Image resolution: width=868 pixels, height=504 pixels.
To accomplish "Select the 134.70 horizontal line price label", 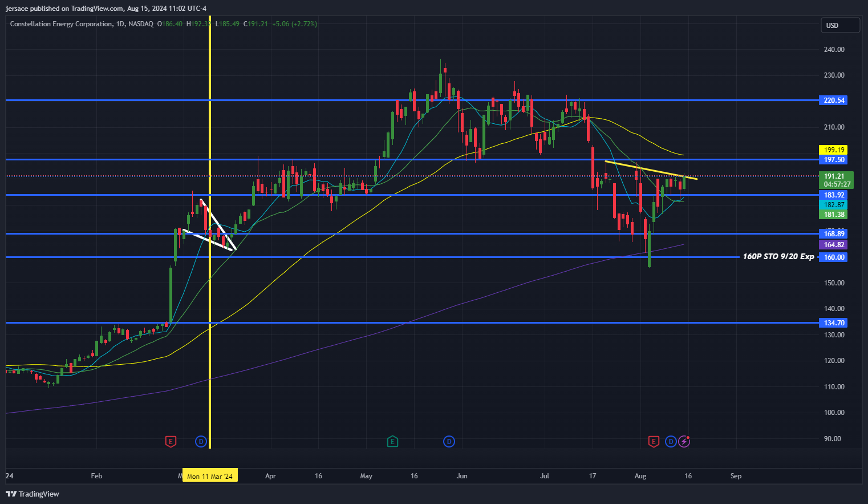I will point(834,323).
